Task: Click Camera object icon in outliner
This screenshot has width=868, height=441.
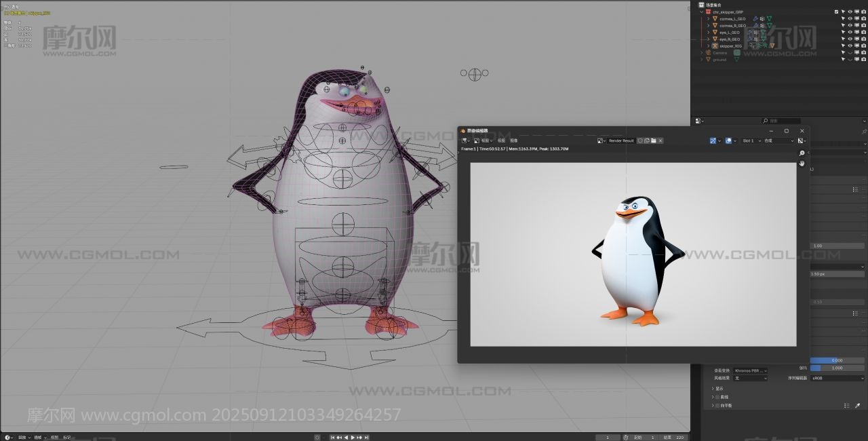Action: click(x=708, y=53)
